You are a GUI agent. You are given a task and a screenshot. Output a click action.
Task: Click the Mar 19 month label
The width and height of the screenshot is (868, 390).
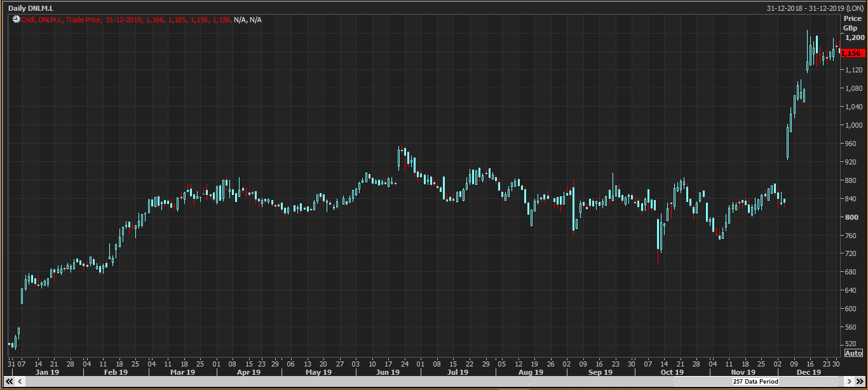tap(184, 372)
